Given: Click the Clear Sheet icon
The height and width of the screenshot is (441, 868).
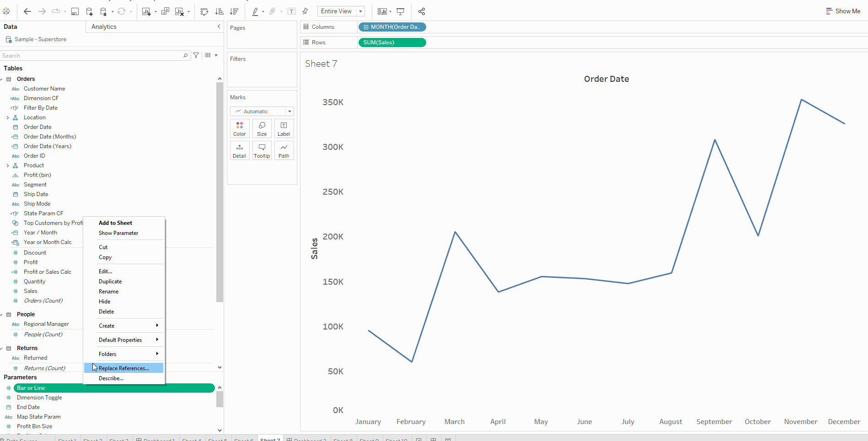Looking at the screenshot, I should 179,11.
